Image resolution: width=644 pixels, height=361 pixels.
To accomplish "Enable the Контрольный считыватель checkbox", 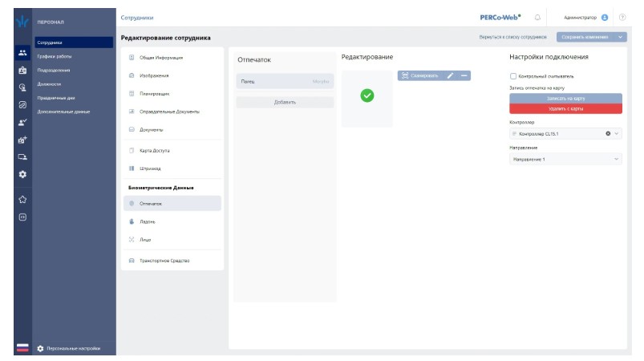I will [x=513, y=76].
